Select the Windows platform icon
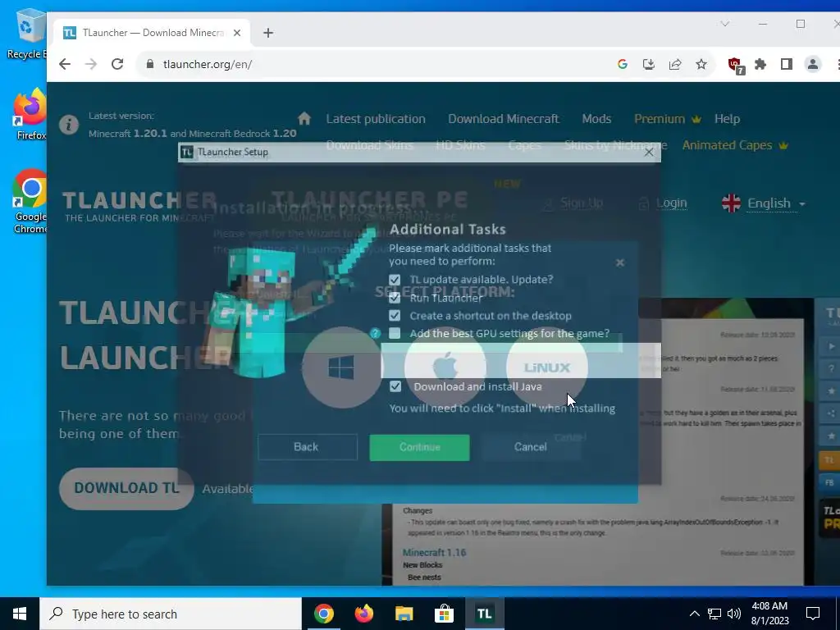Screen dimensions: 840x630 [342, 367]
